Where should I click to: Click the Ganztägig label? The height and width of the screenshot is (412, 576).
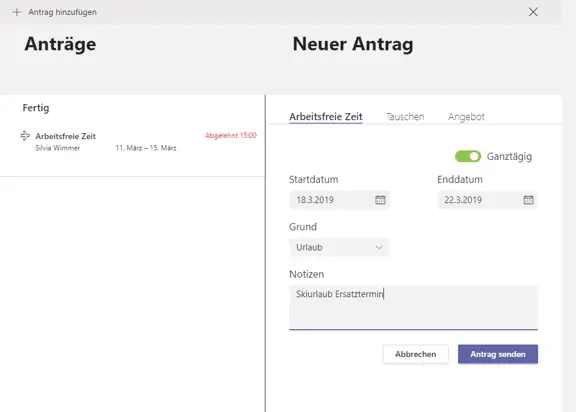[509, 157]
